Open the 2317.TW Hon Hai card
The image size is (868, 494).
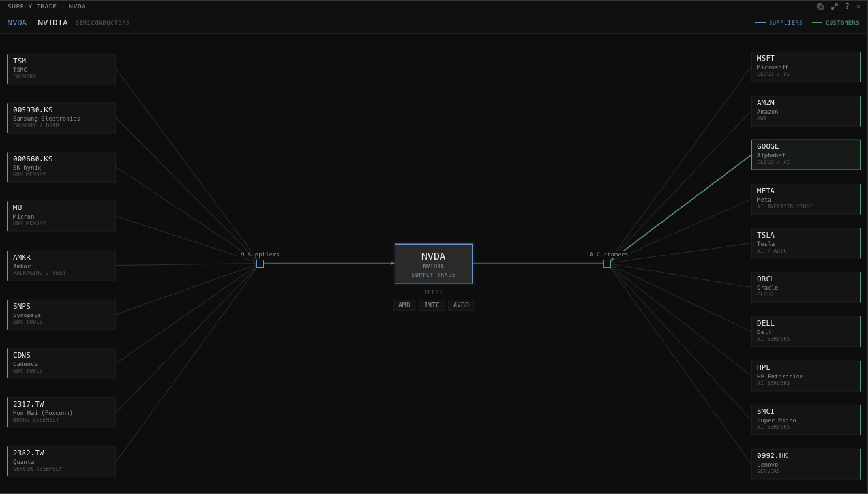tap(61, 412)
